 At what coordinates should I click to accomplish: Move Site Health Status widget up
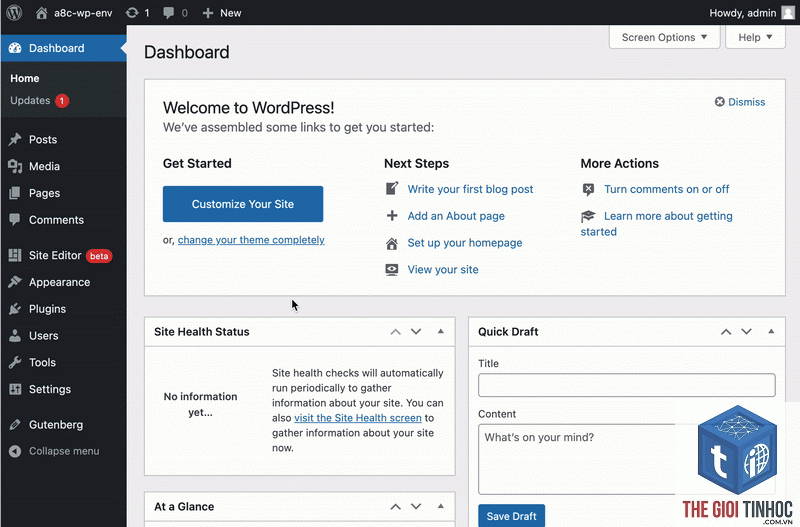395,332
